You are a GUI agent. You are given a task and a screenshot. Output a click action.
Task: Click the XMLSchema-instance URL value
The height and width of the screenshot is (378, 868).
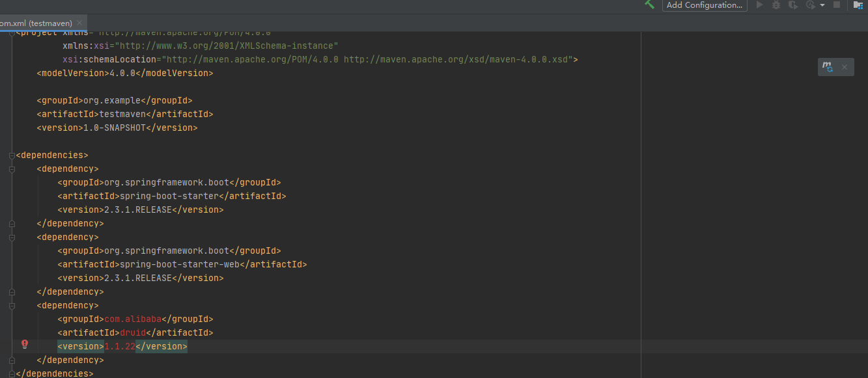227,46
